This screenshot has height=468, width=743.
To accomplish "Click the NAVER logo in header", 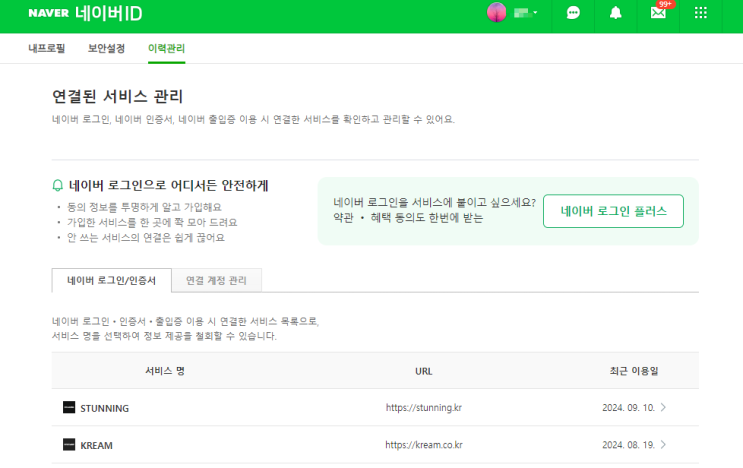I will [x=48, y=13].
